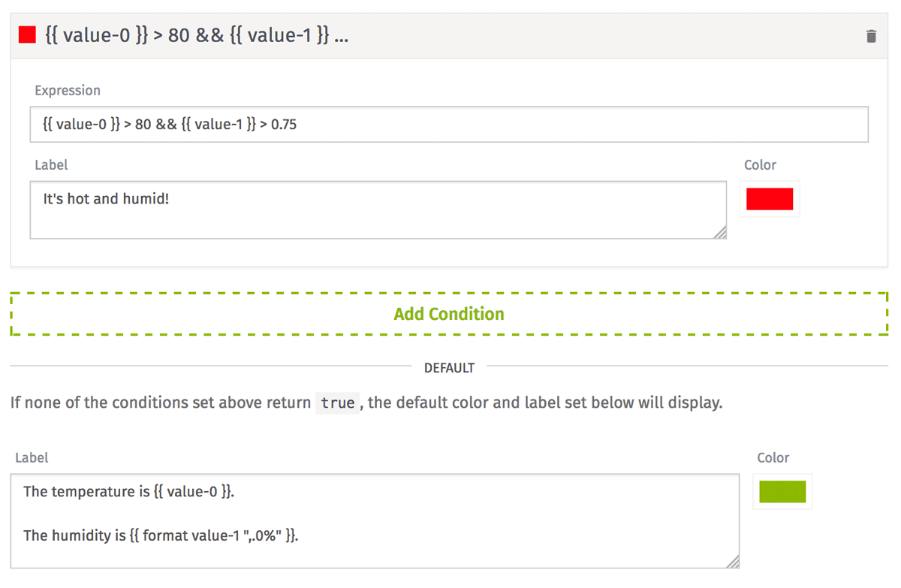This screenshot has width=901, height=588.
Task: Focus the Expression input field
Action: 449,125
